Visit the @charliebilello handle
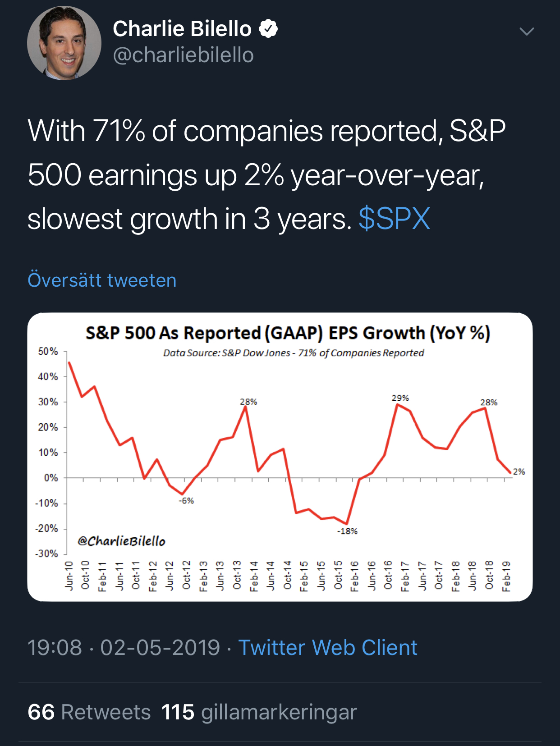 [x=183, y=55]
